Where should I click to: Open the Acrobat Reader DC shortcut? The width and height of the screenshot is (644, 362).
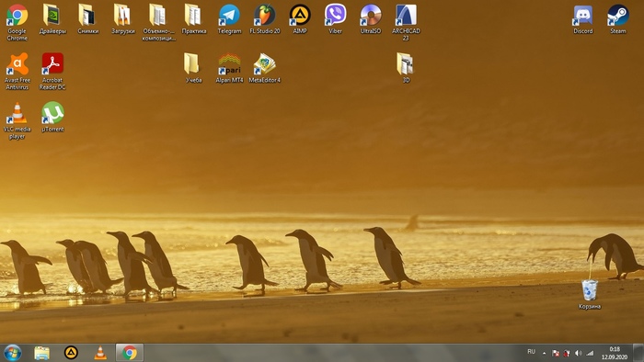(52, 72)
